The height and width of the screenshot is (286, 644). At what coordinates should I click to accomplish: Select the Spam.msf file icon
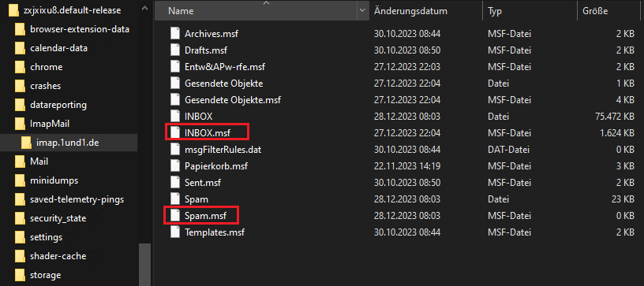(x=175, y=215)
